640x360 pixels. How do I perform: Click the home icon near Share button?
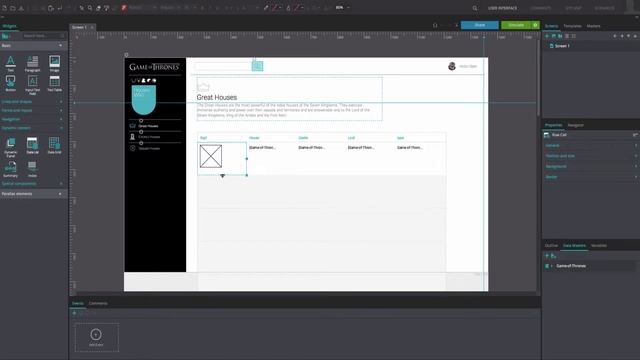[435, 25]
